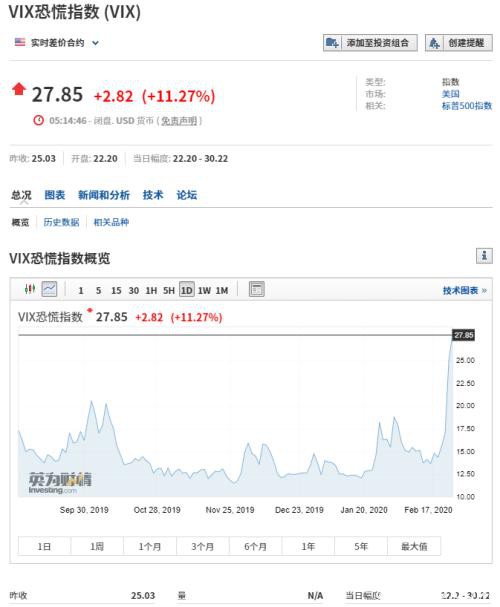Click the VIX恐慌指数 (VIX) page title
This screenshot has width=500, height=607.
tap(75, 12)
